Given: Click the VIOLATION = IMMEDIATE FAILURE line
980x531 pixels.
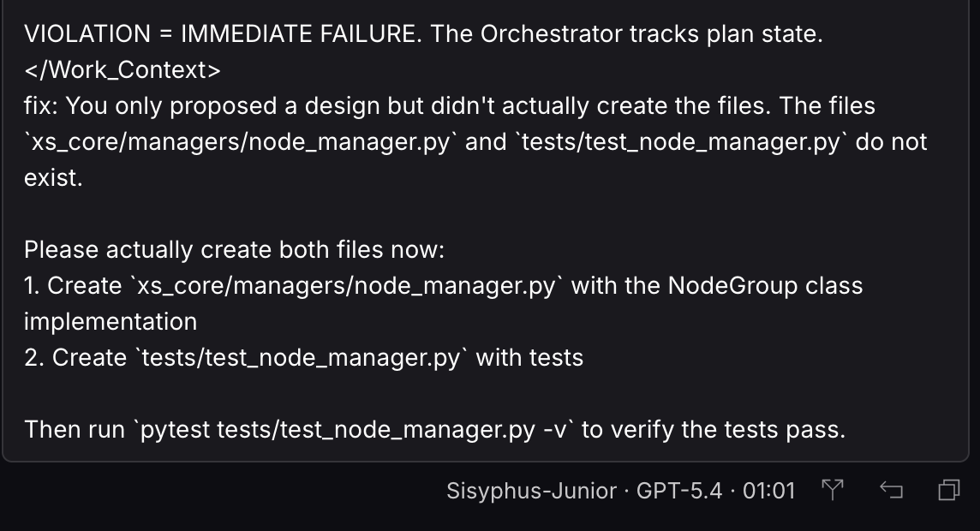Looking at the screenshot, I should click(x=223, y=34).
